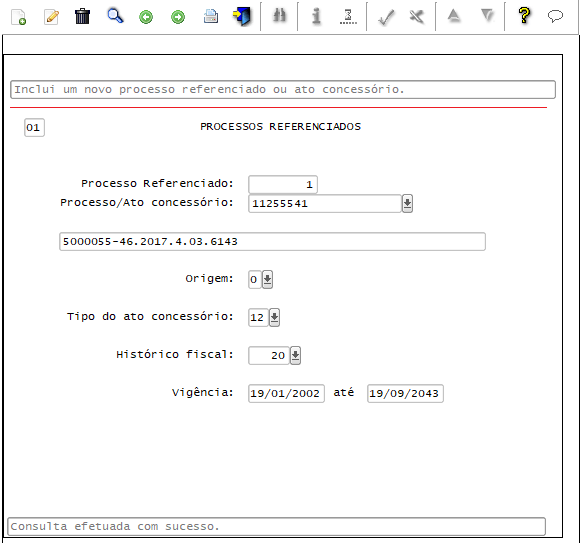Go to next record with green right arrow
Image resolution: width=584 pixels, height=545 pixels.
pos(178,17)
